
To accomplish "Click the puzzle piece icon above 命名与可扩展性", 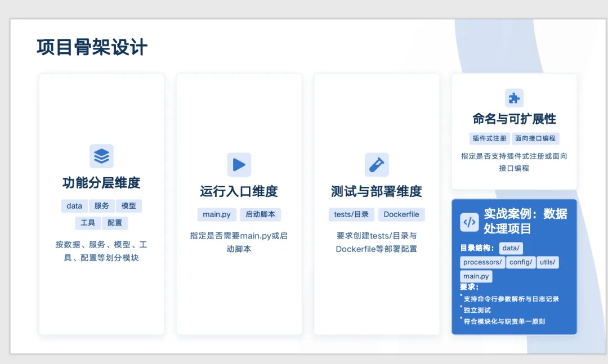I will (514, 98).
